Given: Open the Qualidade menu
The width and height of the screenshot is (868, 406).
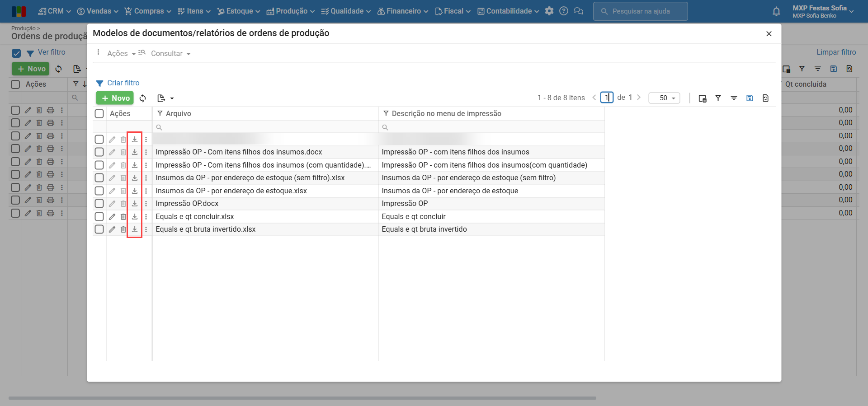Looking at the screenshot, I should 346,11.
